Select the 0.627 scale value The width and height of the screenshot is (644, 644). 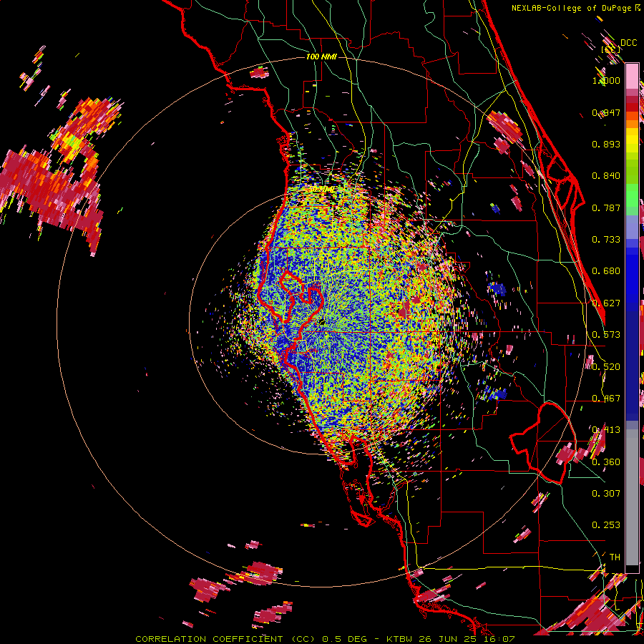(606, 303)
